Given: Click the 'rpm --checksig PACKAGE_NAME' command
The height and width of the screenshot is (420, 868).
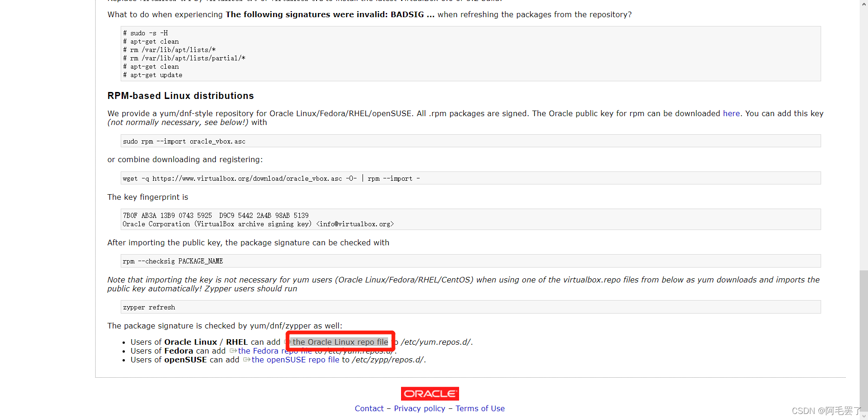Looking at the screenshot, I should click(x=173, y=261).
